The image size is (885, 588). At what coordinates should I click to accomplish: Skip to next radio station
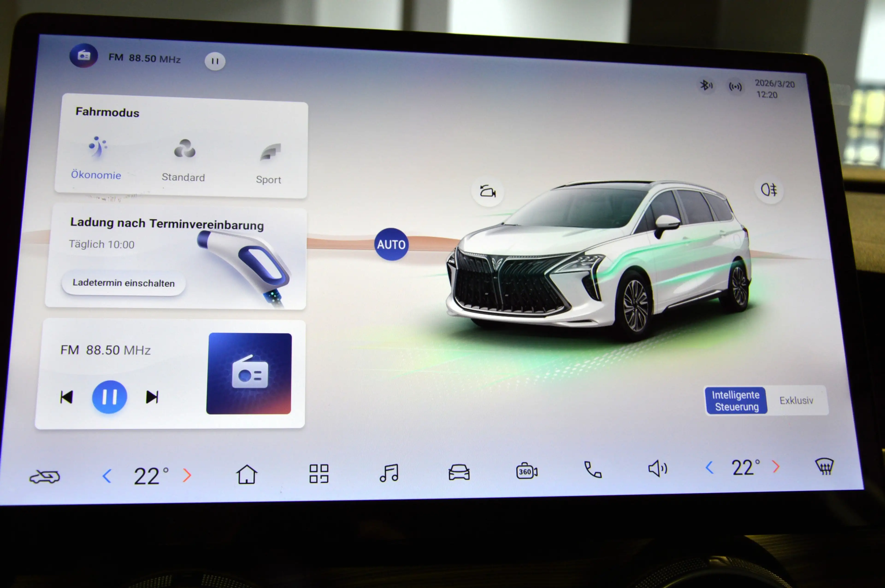coord(152,397)
